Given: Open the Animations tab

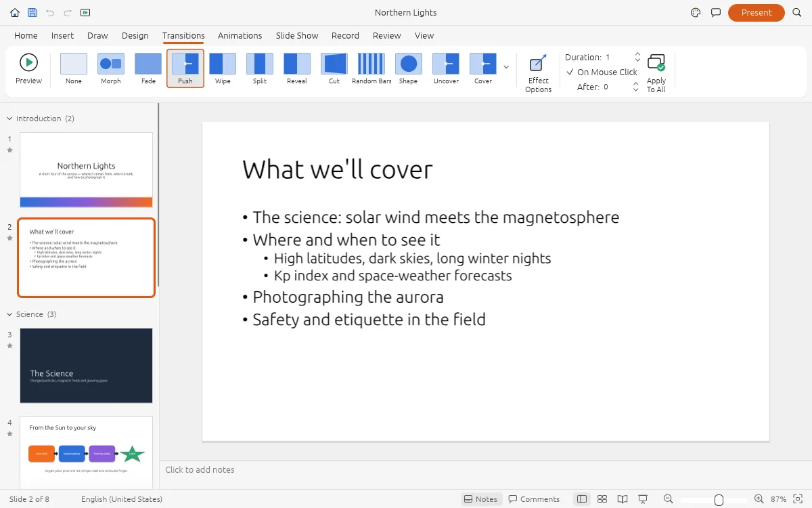Looking at the screenshot, I should (240, 35).
